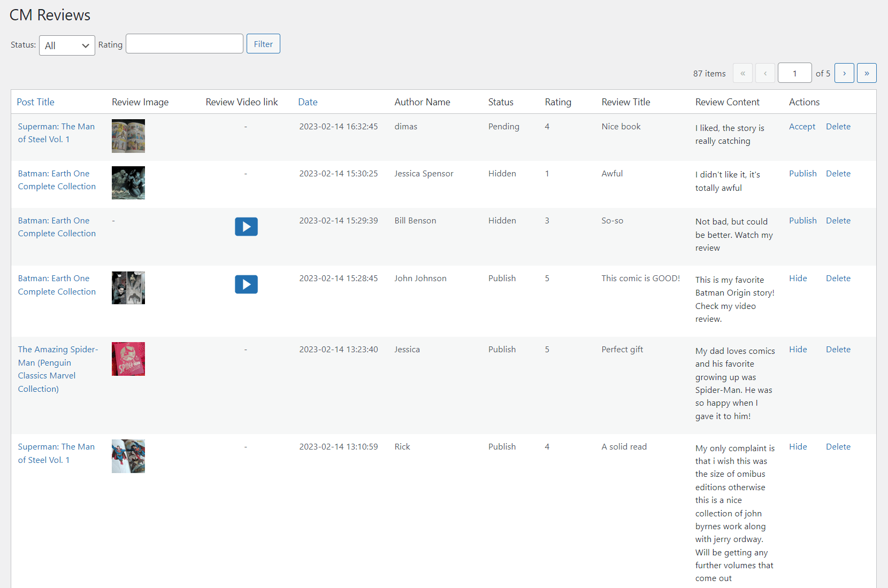Screen dimensions: 888x588
Task: Publish Jessica Spensor's hidden Awful review
Action: click(x=802, y=174)
